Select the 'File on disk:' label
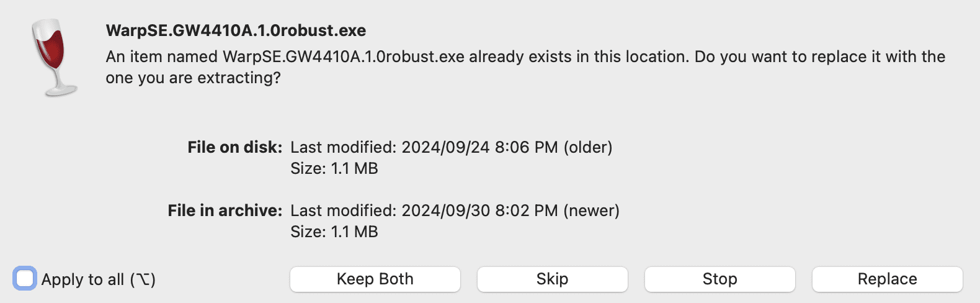This screenshot has height=303, width=980. 234,147
